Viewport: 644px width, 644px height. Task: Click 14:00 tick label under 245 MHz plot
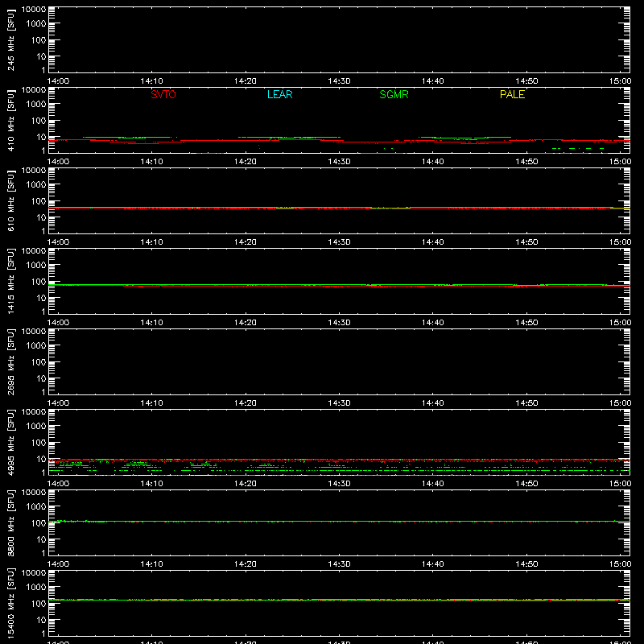(58, 81)
